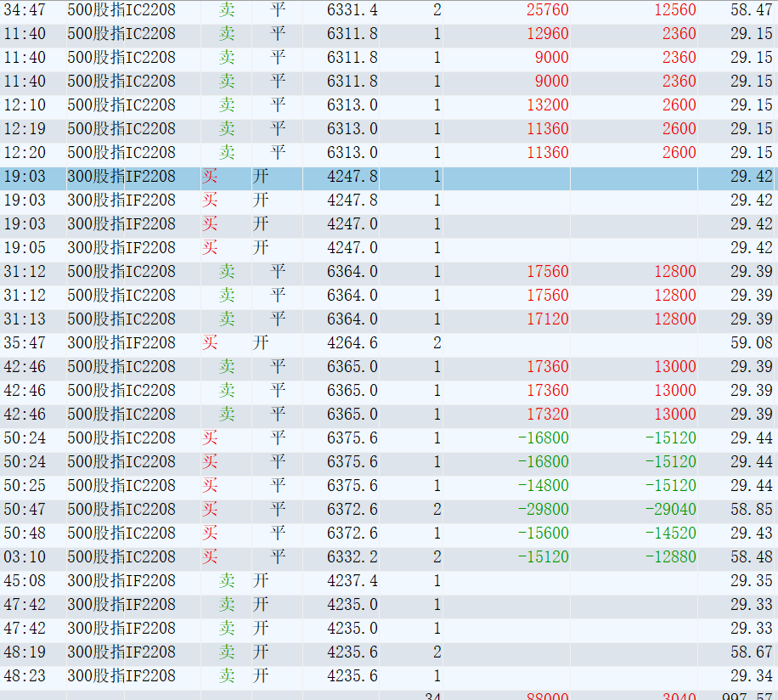Viewport: 778px width, 700px height.
Task: Click the 平 cell in 03:10 row
Action: click(x=278, y=557)
